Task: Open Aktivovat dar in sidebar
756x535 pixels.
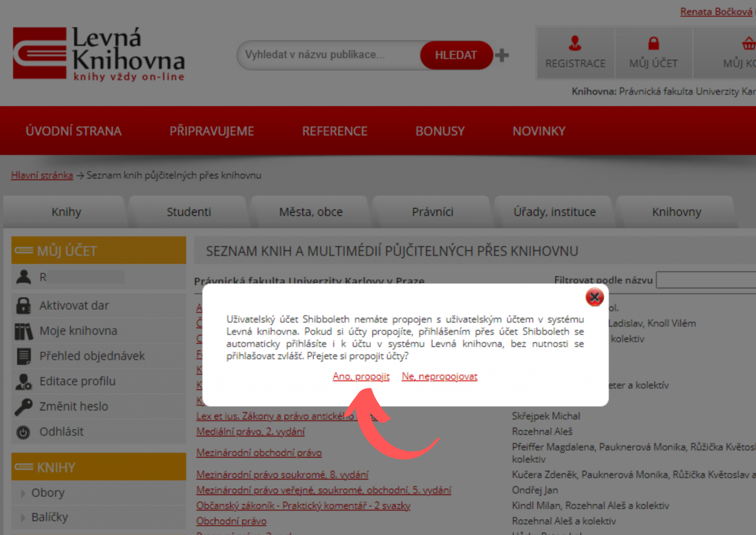Action: (x=74, y=306)
